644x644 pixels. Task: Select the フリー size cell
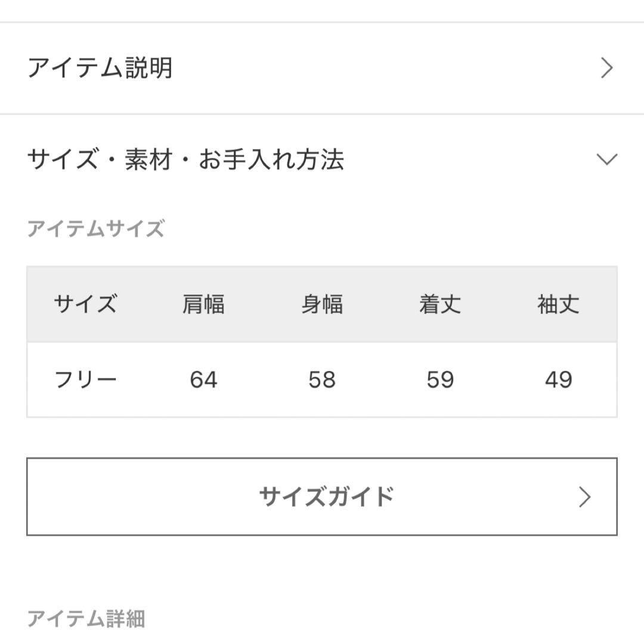[85, 380]
